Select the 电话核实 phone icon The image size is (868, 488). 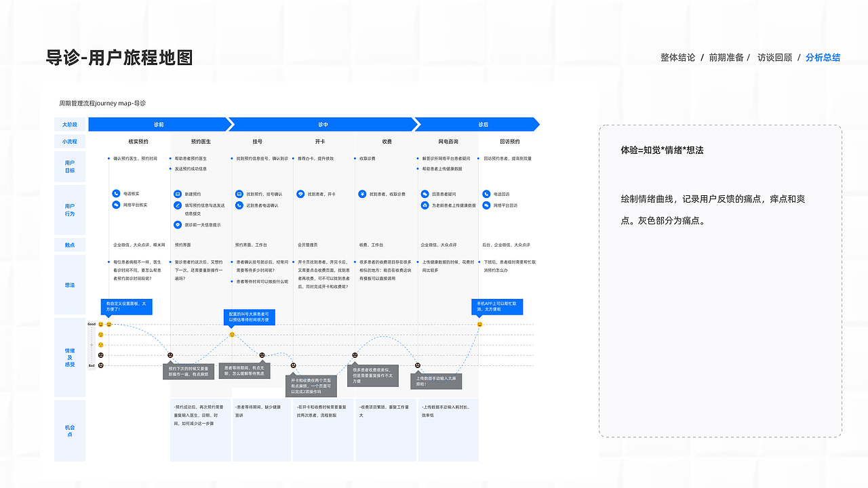(x=116, y=193)
